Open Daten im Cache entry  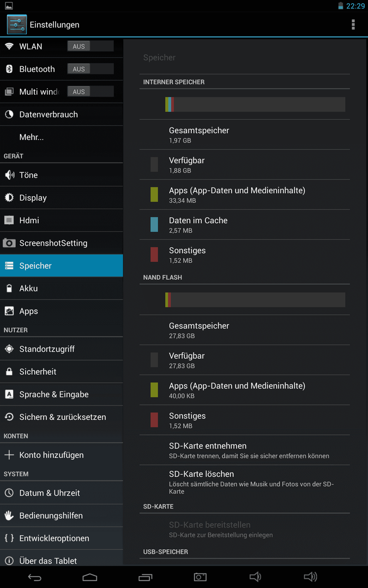244,225
